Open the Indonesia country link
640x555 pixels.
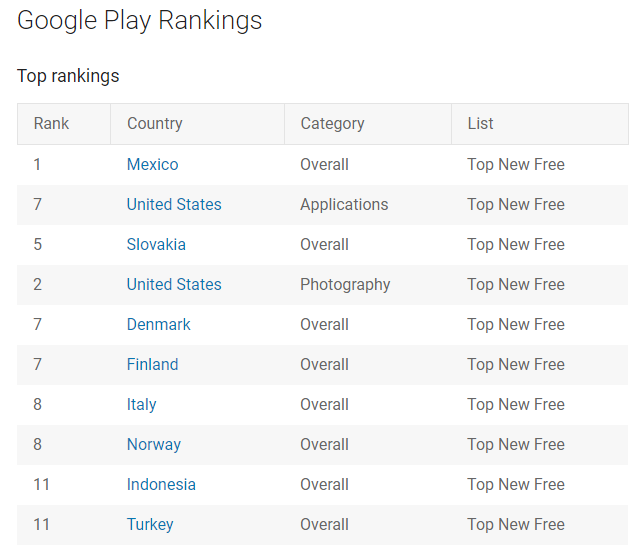coord(161,484)
